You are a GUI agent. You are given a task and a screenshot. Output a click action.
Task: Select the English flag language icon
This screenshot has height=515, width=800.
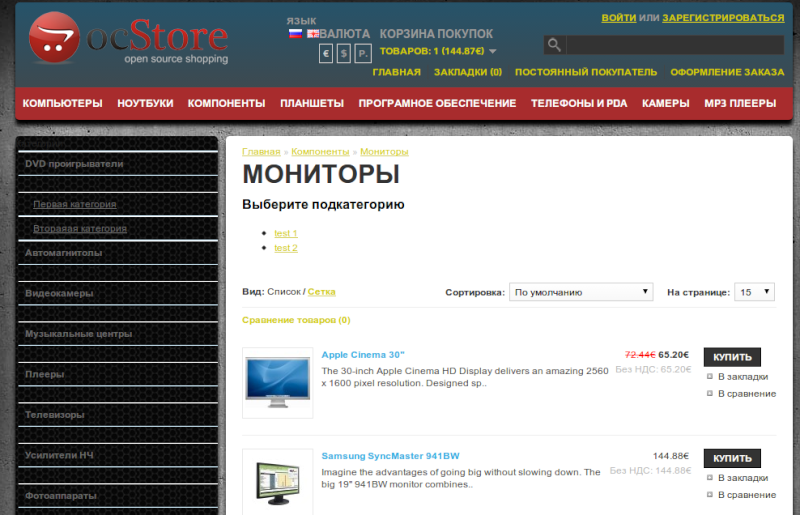[313, 34]
